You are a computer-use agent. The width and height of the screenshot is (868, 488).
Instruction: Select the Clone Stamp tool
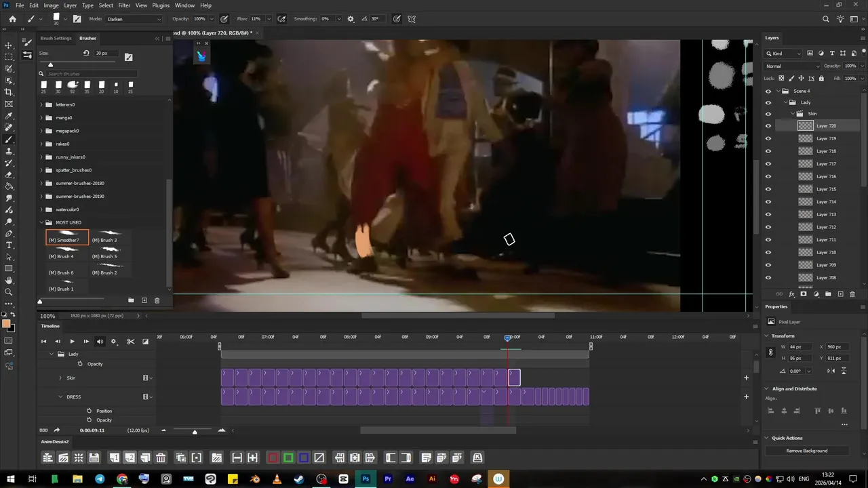(9, 151)
